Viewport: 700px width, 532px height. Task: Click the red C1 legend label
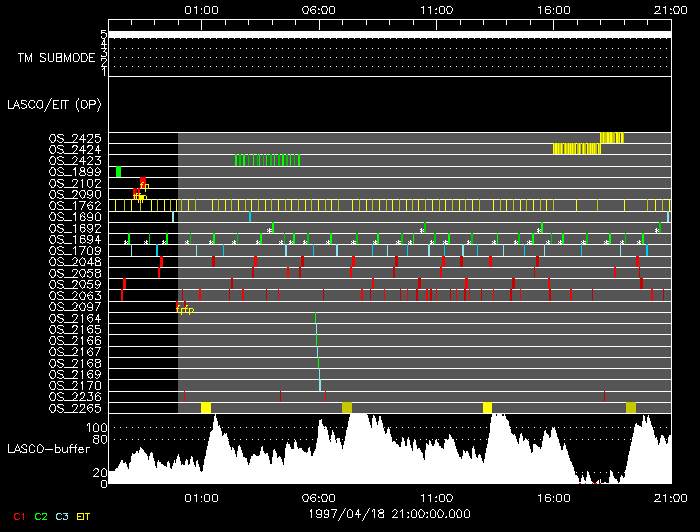point(17,516)
